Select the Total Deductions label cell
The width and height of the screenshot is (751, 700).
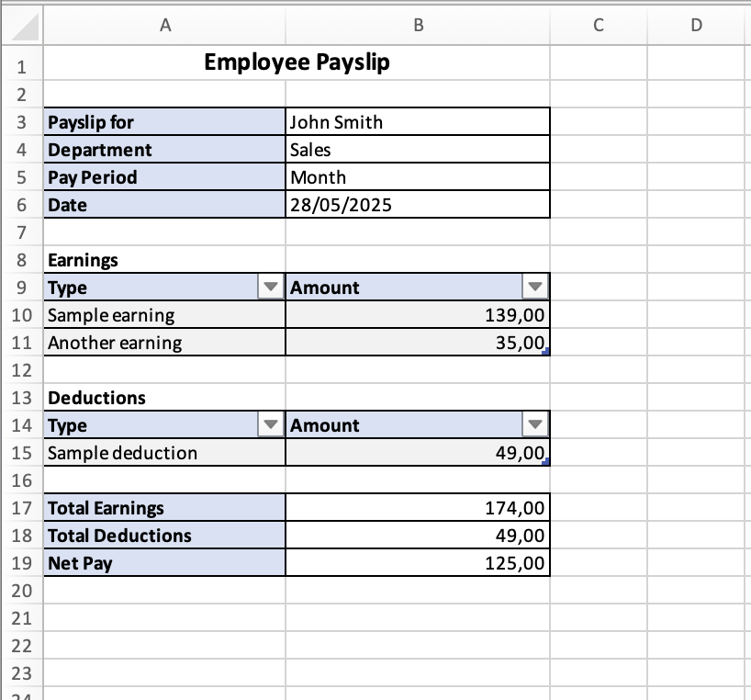click(x=164, y=536)
